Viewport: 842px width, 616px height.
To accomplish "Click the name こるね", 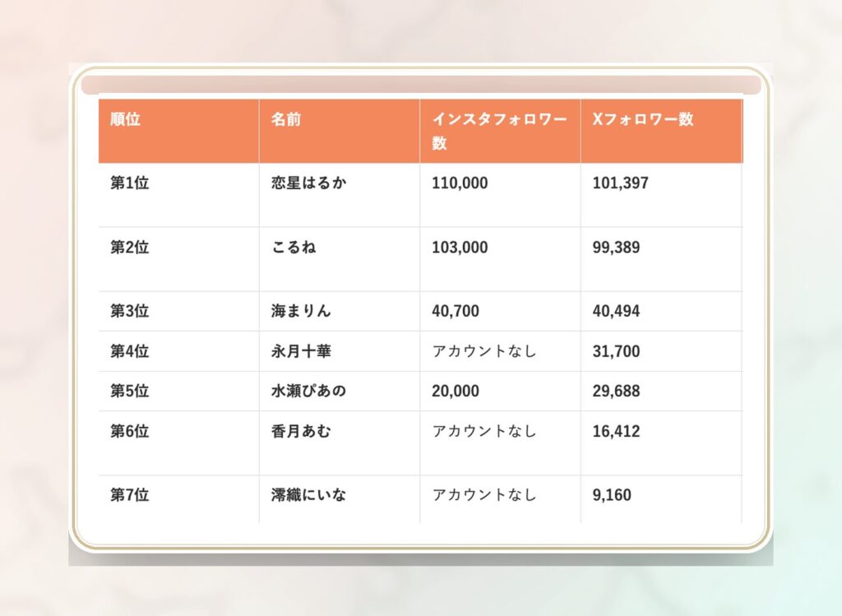I will point(294,248).
